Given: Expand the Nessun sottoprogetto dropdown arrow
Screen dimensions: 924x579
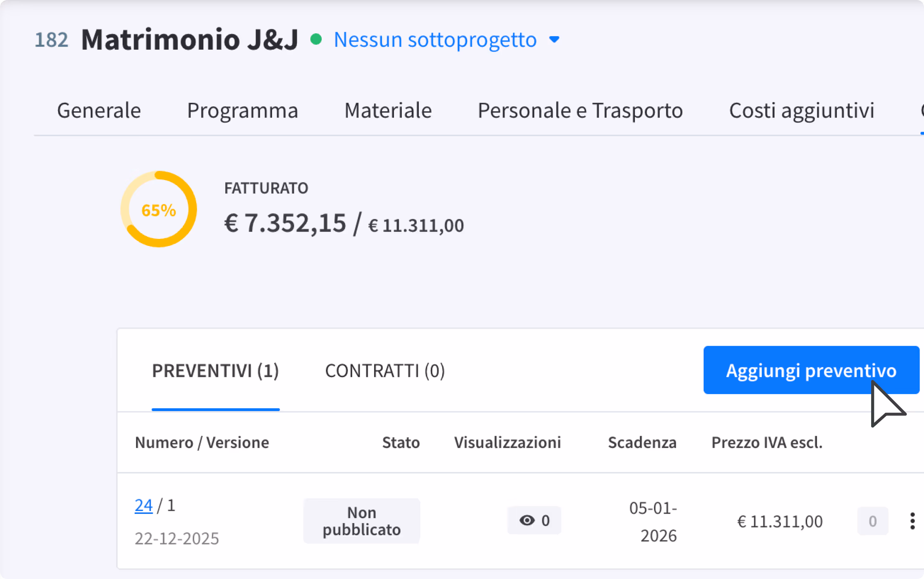Looking at the screenshot, I should pyautogui.click(x=554, y=39).
